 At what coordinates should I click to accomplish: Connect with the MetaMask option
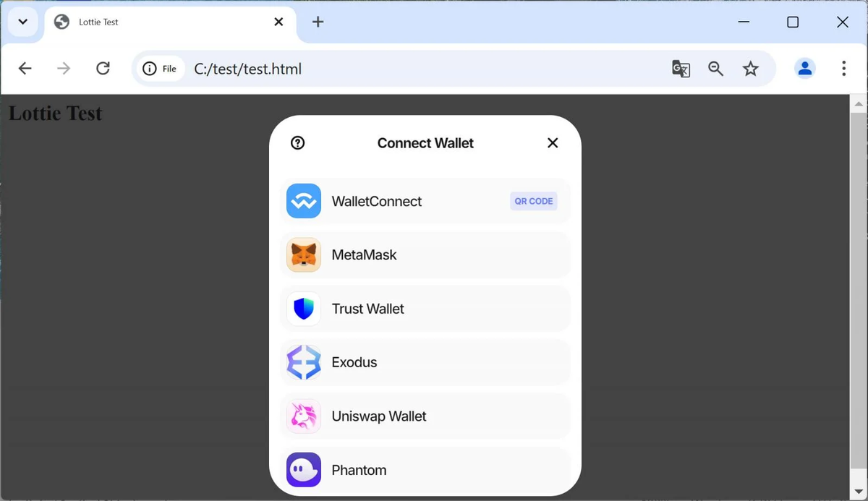point(425,254)
